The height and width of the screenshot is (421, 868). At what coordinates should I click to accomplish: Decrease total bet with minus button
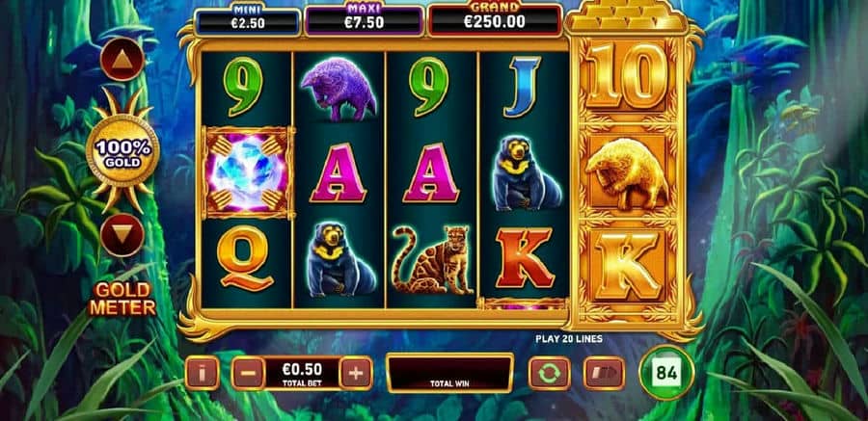coord(248,374)
